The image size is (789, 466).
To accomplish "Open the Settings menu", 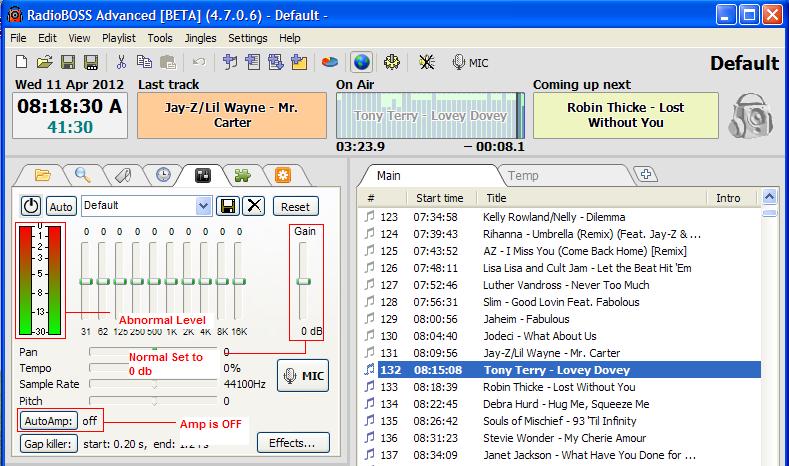I will pos(248,38).
